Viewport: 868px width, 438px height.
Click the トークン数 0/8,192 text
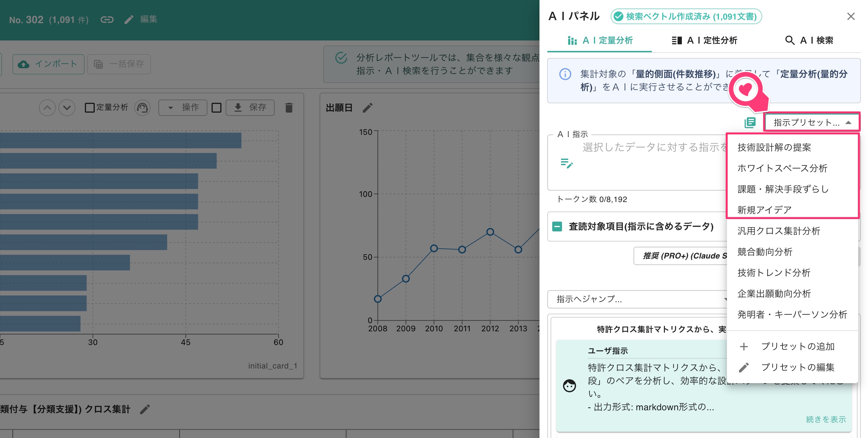point(592,199)
